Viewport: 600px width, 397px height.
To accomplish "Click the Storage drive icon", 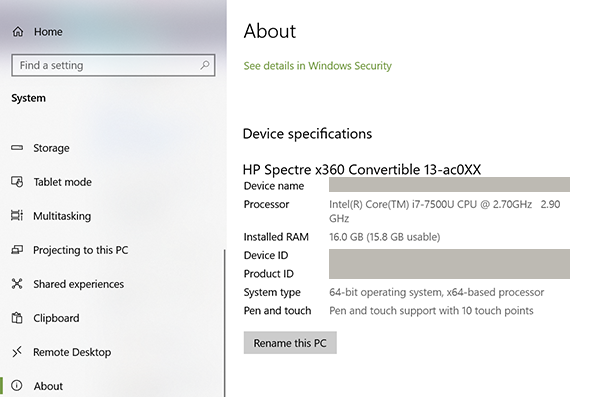I will coord(17,148).
